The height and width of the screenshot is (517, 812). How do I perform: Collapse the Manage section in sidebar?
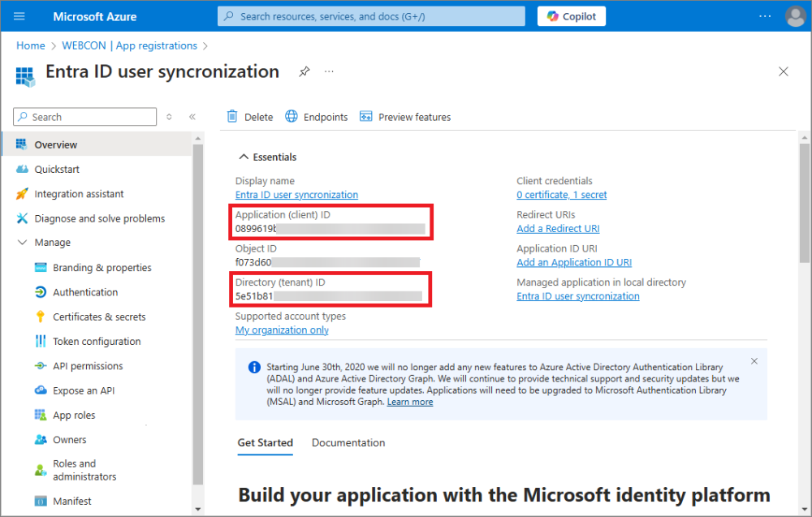(x=22, y=243)
